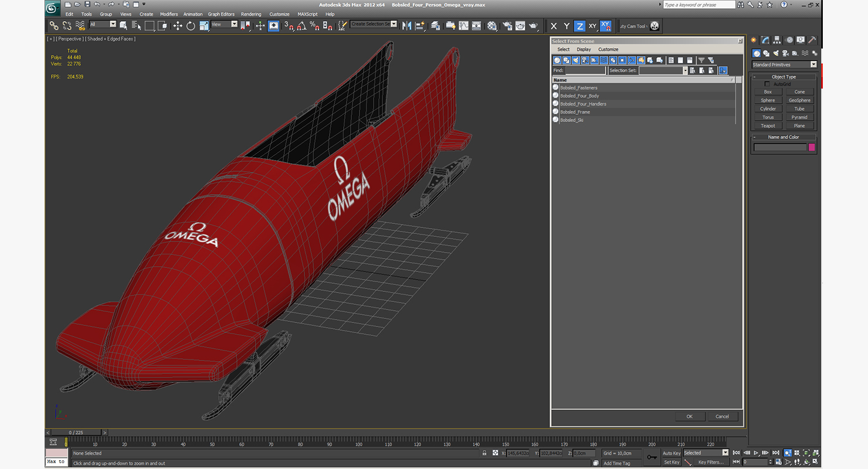Click the Torus primitive button
Screen dimensions: 868x469
[768, 117]
